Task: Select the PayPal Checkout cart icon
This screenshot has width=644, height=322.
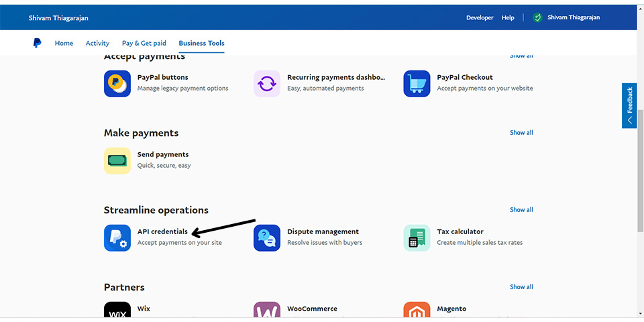Action: click(417, 84)
